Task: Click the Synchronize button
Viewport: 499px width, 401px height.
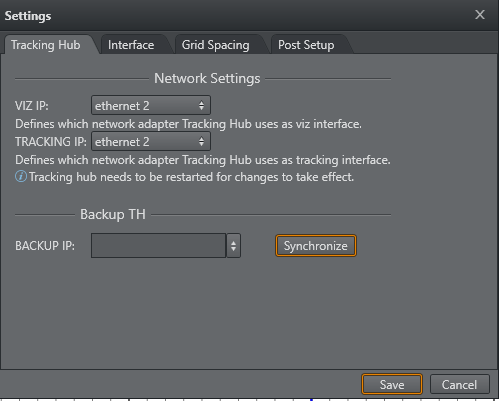Action: pyautogui.click(x=316, y=246)
